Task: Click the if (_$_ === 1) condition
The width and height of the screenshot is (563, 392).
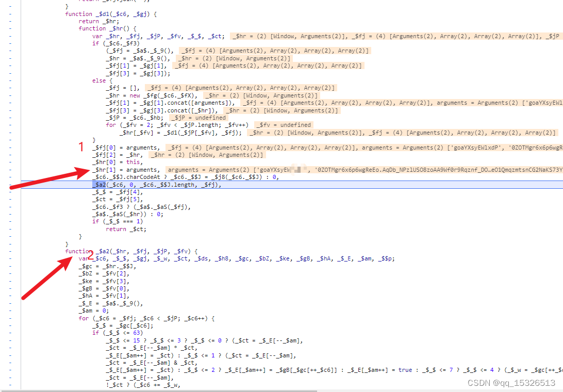Action: (x=119, y=222)
